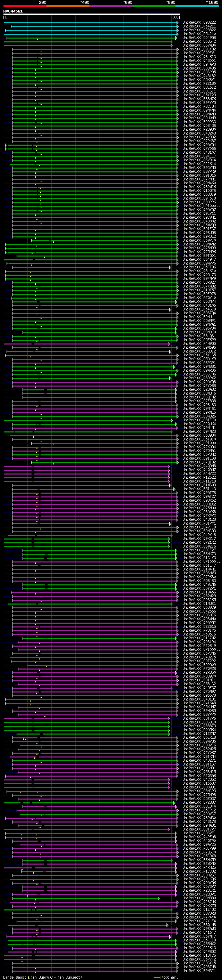Click the query end position 366
Screen dimensions: 222x980
[175, 17]
